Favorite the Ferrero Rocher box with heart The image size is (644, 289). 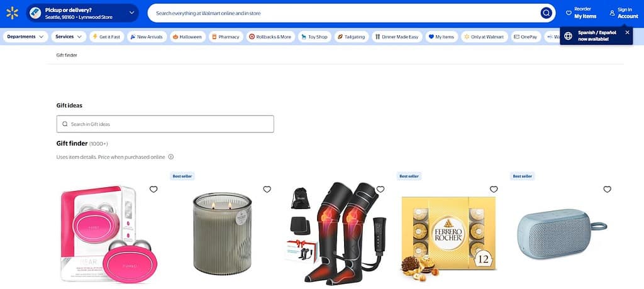tap(494, 189)
